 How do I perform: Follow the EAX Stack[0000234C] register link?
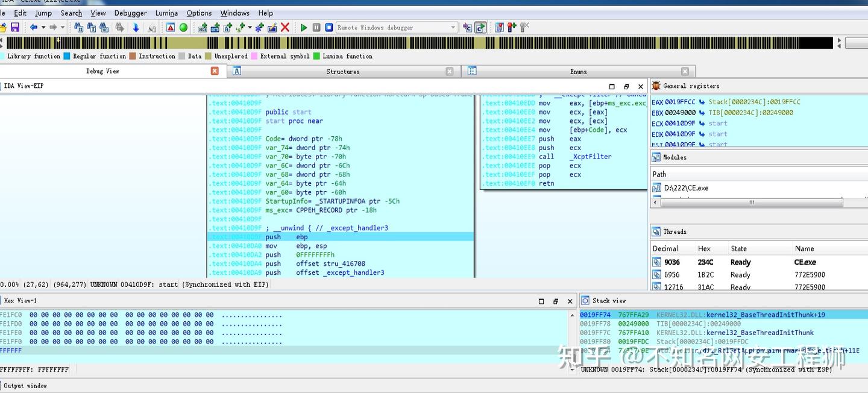755,102
